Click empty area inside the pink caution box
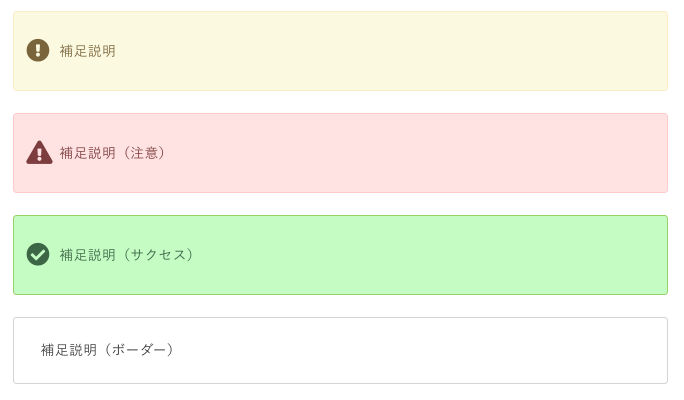 tap(393, 153)
